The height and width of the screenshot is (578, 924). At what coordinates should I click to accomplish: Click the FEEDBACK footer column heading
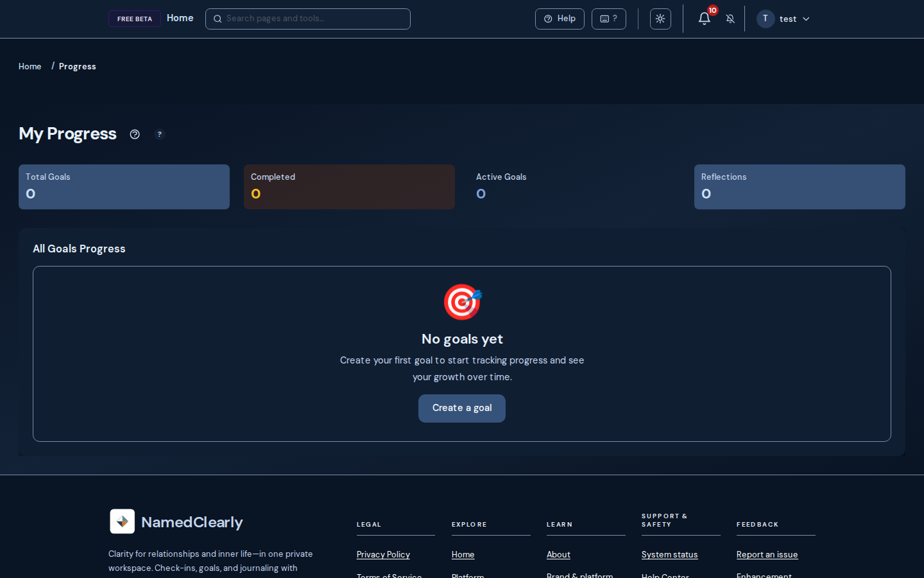click(x=757, y=525)
